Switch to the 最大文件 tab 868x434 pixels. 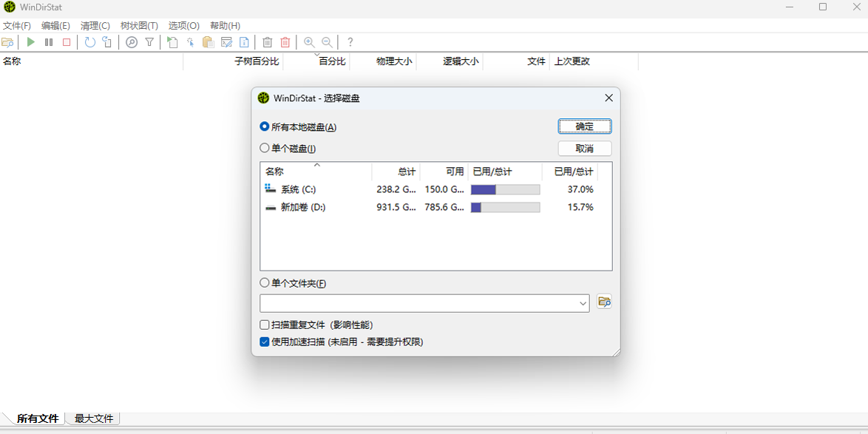pos(94,418)
